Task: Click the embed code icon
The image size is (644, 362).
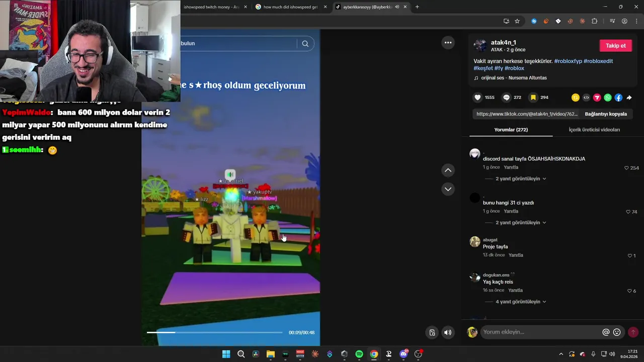Action: pos(586,98)
